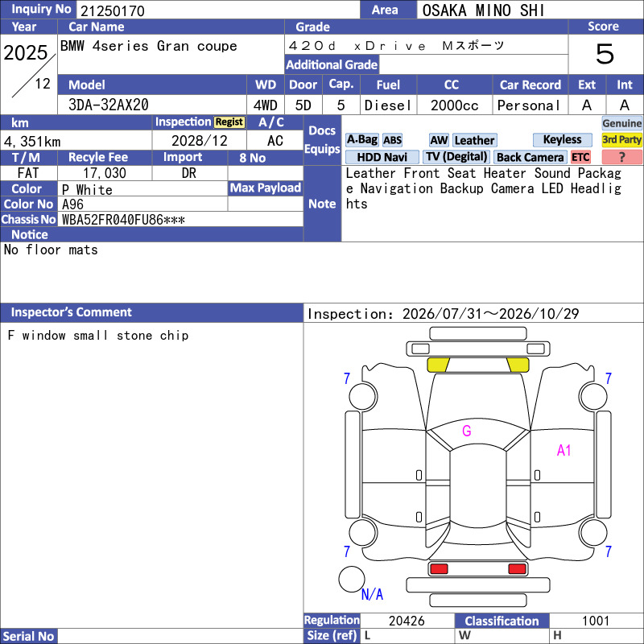
Task: Click the Genuine badge
Action: coord(621,123)
